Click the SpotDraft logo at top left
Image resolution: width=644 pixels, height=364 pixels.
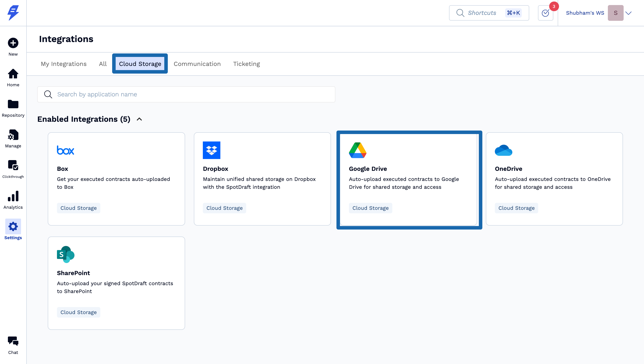(13, 12)
